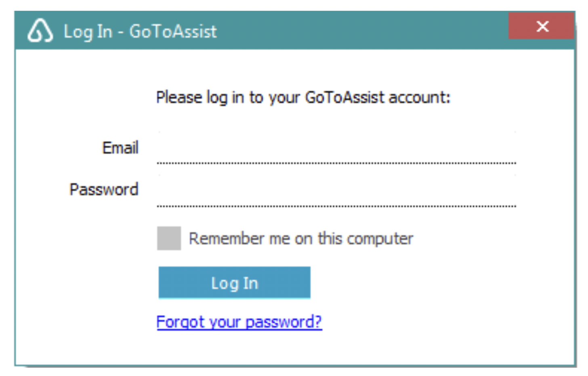
Task: Click the GoToAssist logo in title bar
Action: pyautogui.click(x=40, y=31)
